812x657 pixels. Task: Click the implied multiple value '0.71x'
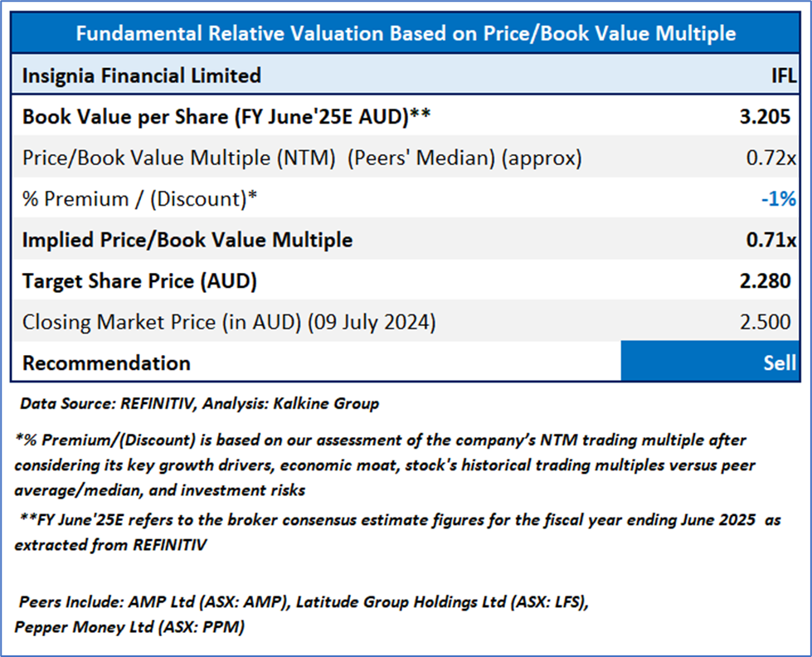click(x=771, y=240)
